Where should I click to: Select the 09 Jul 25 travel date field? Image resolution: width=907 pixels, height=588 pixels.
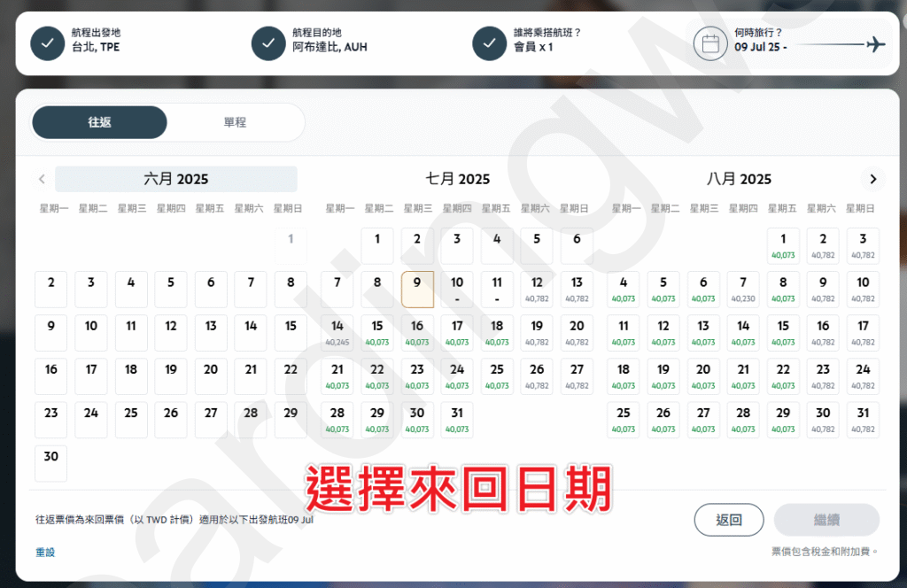(x=790, y=43)
